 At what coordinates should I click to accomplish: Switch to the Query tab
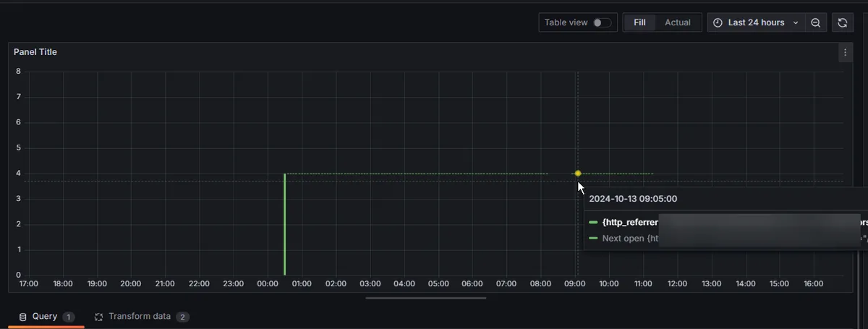tap(45, 317)
